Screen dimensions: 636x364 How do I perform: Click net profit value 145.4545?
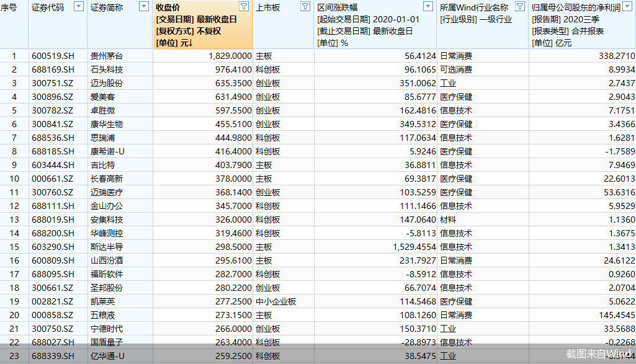[617, 316]
